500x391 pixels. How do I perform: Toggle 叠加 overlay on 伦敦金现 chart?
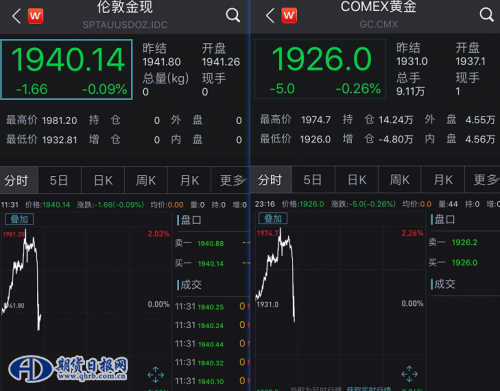coord(19,219)
